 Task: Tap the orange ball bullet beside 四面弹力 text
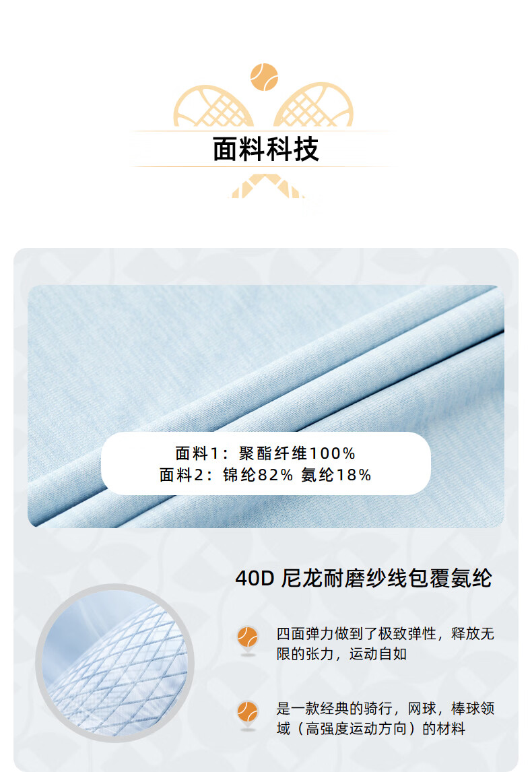(248, 637)
